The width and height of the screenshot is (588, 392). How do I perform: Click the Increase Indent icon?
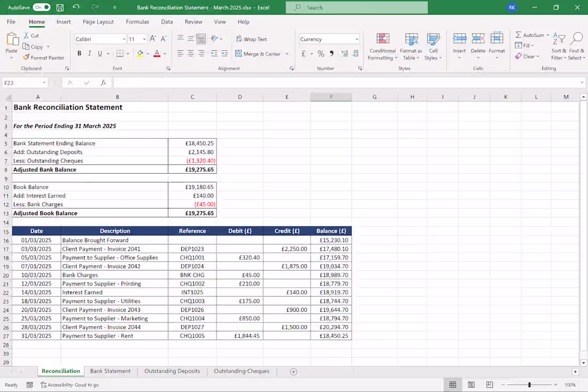225,53
